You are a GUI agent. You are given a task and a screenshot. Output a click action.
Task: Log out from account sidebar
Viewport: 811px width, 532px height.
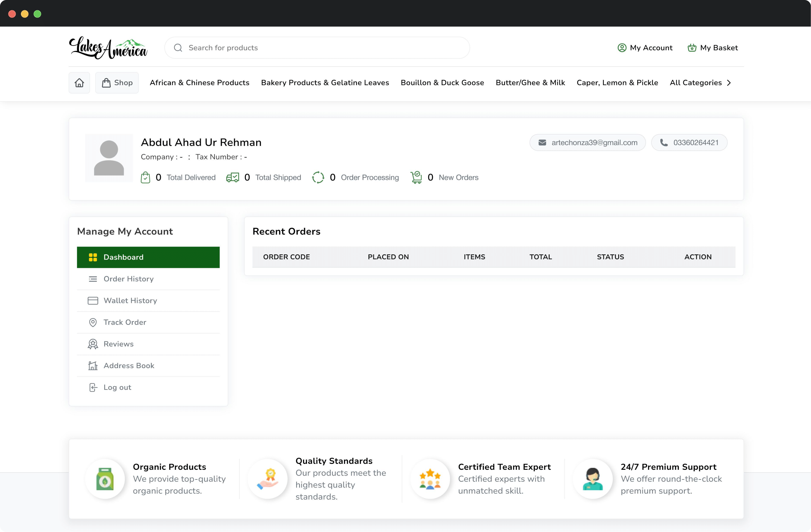[117, 387]
